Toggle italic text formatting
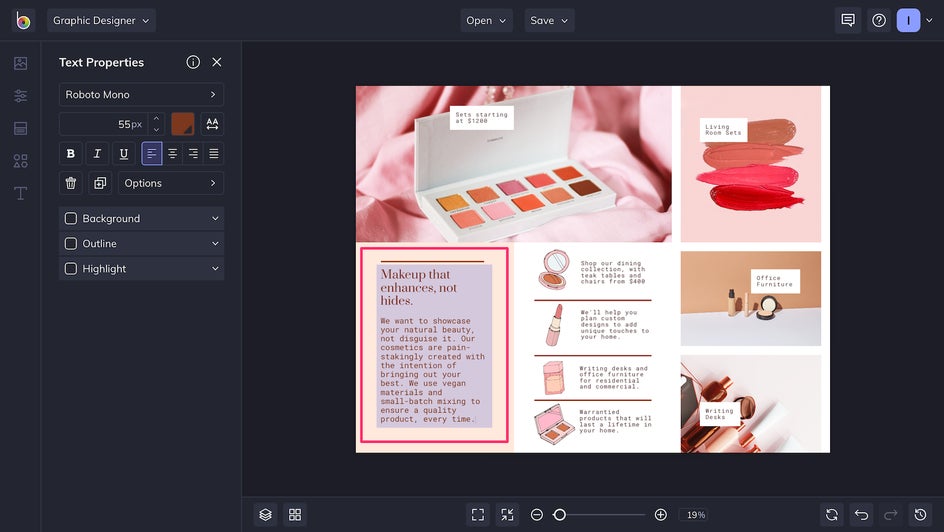This screenshot has width=944, height=532. (97, 153)
